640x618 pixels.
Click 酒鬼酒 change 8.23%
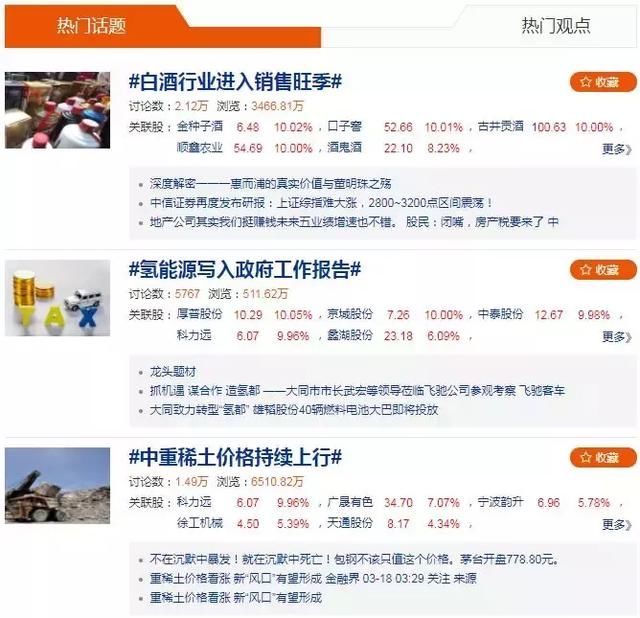[444, 148]
